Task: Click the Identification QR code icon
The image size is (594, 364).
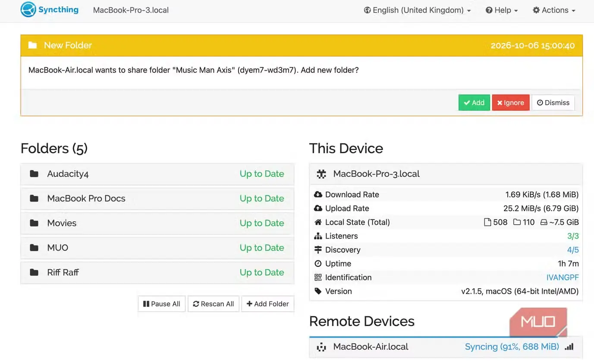Action: click(318, 277)
